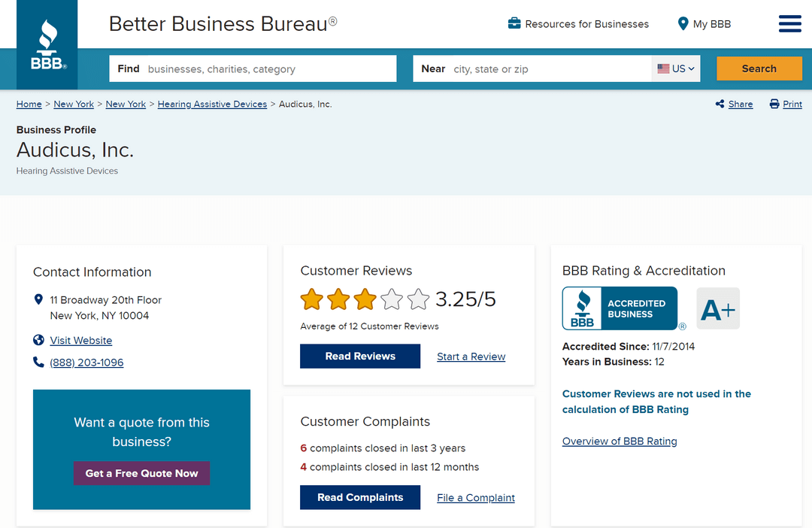This screenshot has width=812, height=528.
Task: Click the A+ rating badge
Action: [x=718, y=308]
